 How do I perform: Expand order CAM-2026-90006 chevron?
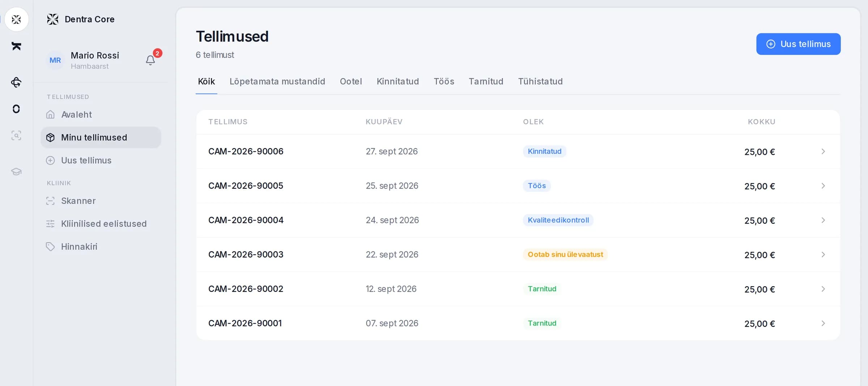click(823, 151)
